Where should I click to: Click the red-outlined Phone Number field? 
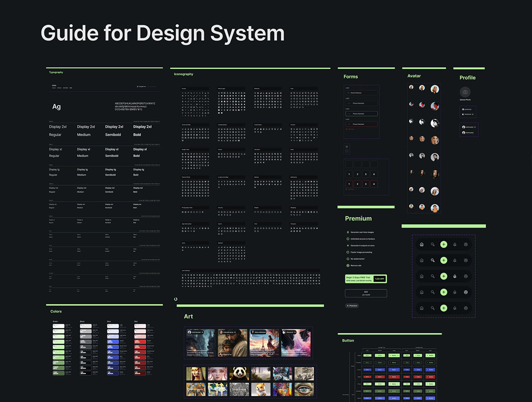[x=361, y=124]
